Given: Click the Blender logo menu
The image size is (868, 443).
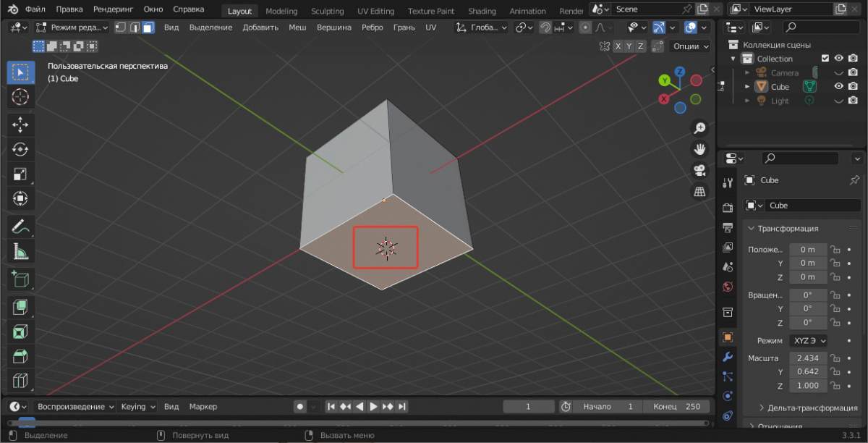Looking at the screenshot, I should coord(12,10).
